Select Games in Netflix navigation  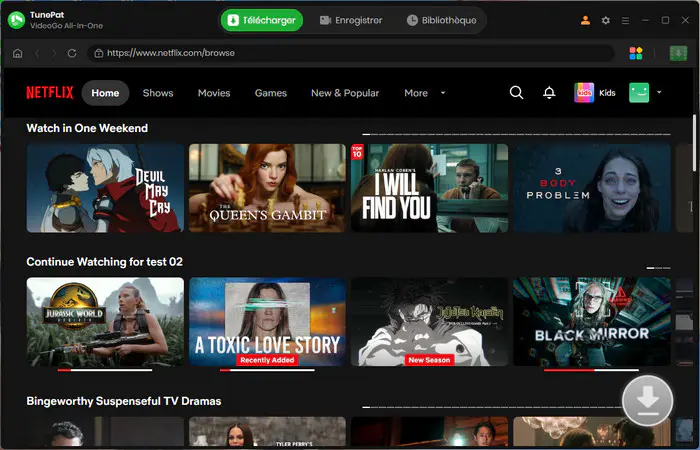pos(271,93)
